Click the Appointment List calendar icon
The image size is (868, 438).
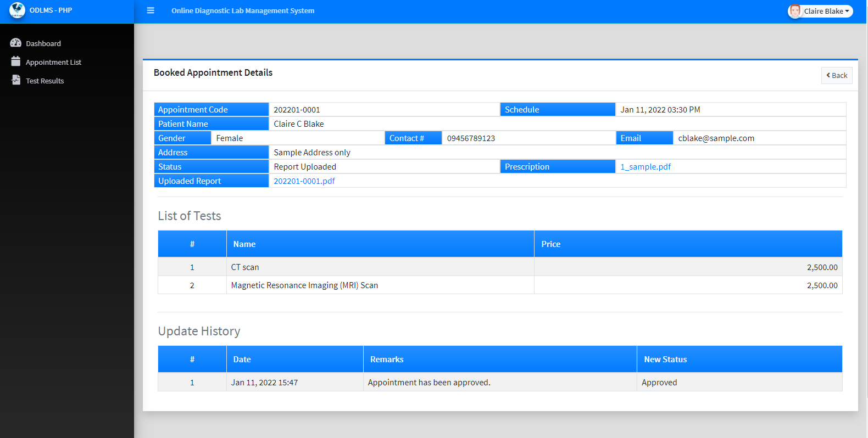click(x=16, y=62)
